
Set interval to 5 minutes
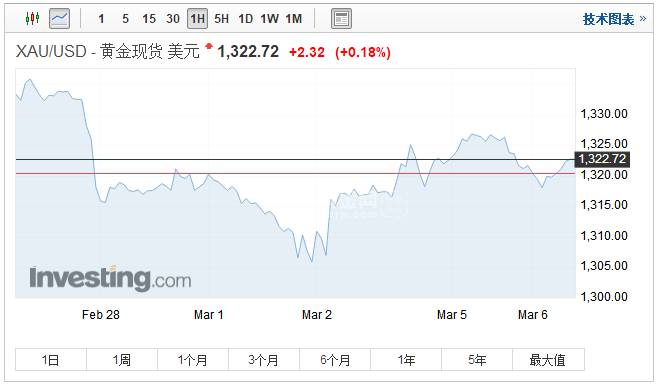[125, 19]
